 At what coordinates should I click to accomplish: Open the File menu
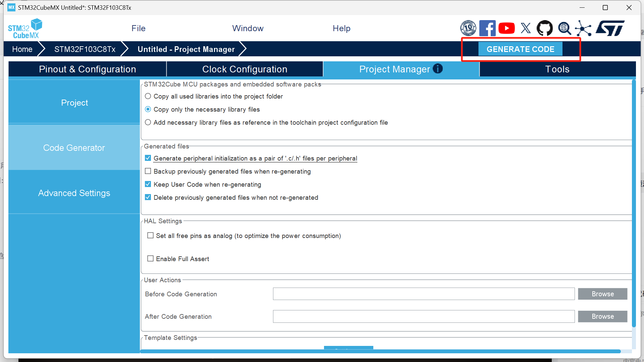[x=138, y=28]
